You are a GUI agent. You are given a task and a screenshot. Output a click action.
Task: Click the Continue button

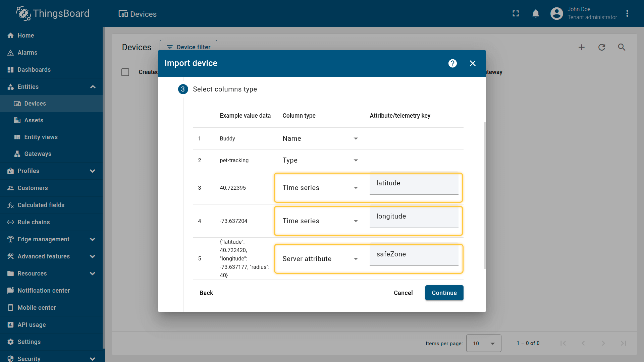(444, 293)
